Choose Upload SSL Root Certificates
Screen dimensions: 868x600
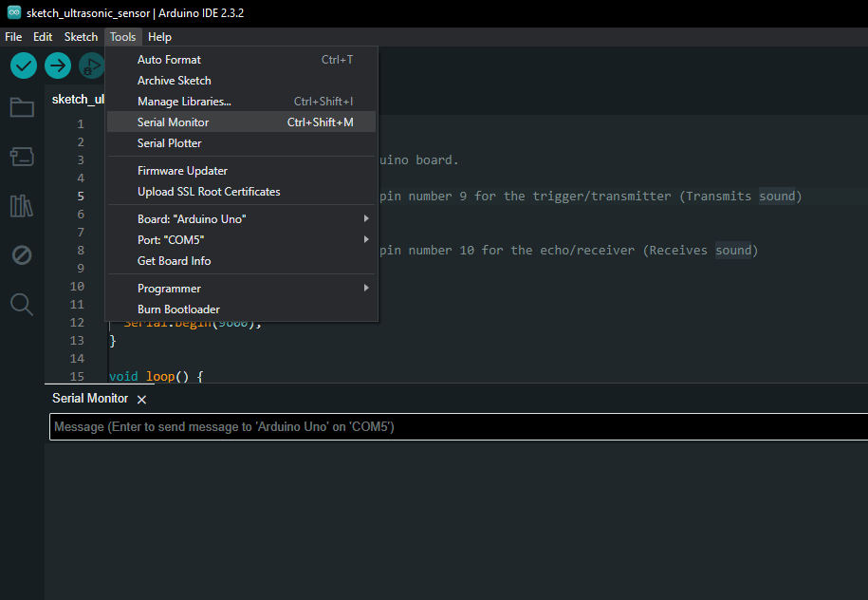pyautogui.click(x=241, y=192)
